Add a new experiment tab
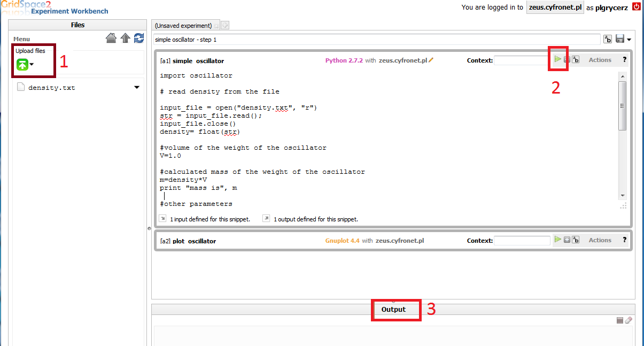Image resolution: width=644 pixels, height=346 pixels. (225, 25)
